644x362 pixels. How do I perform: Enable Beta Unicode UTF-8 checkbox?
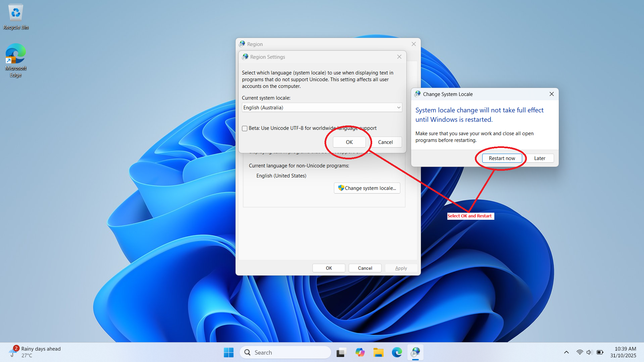point(245,128)
